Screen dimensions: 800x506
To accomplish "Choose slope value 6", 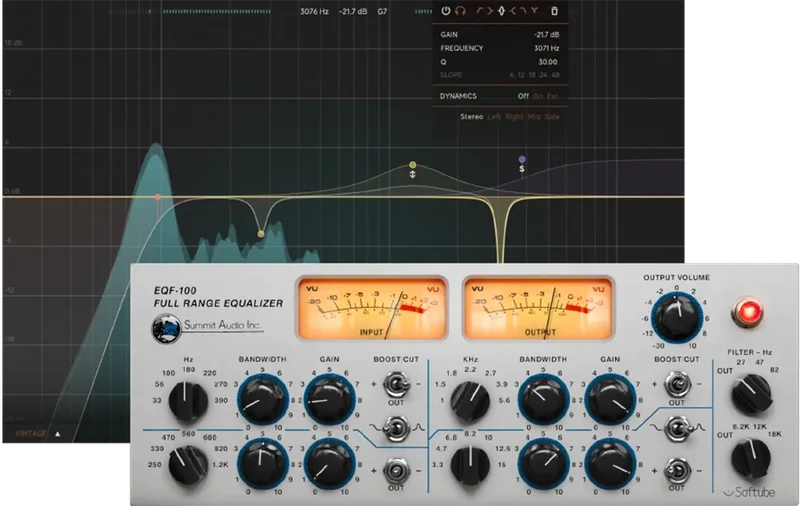I will 512,75.
